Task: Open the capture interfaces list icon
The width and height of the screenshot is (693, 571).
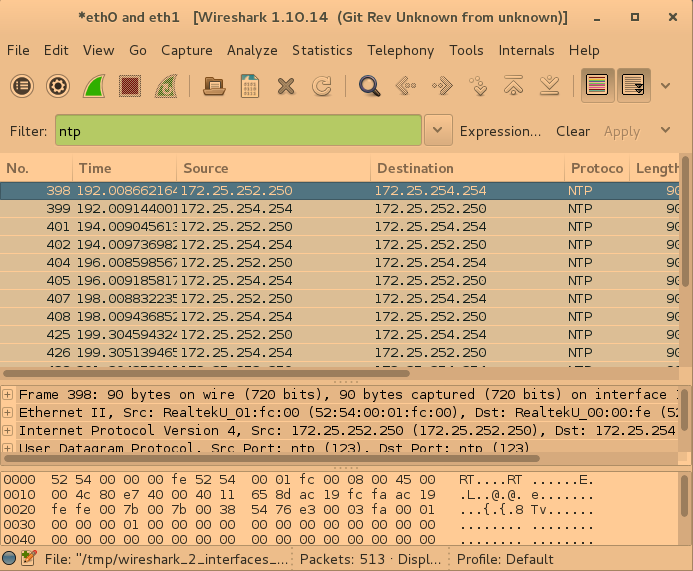Action: click(x=22, y=86)
